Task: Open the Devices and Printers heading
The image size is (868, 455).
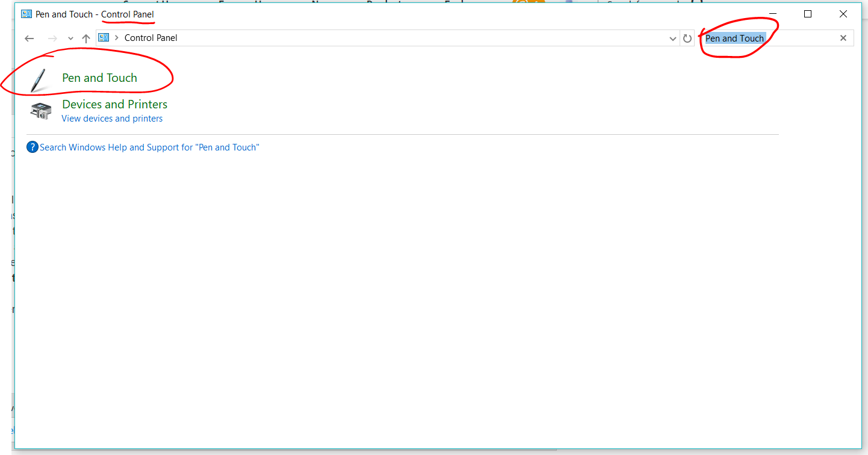Action: [114, 104]
